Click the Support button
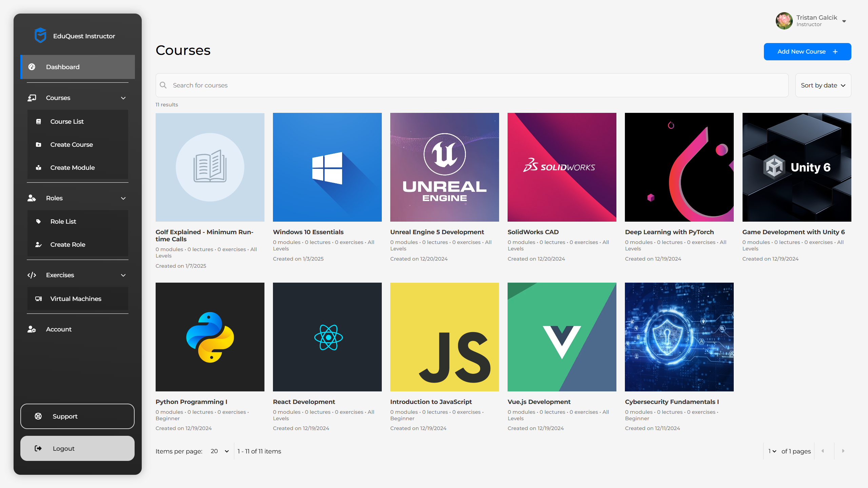The height and width of the screenshot is (488, 868). click(77, 416)
